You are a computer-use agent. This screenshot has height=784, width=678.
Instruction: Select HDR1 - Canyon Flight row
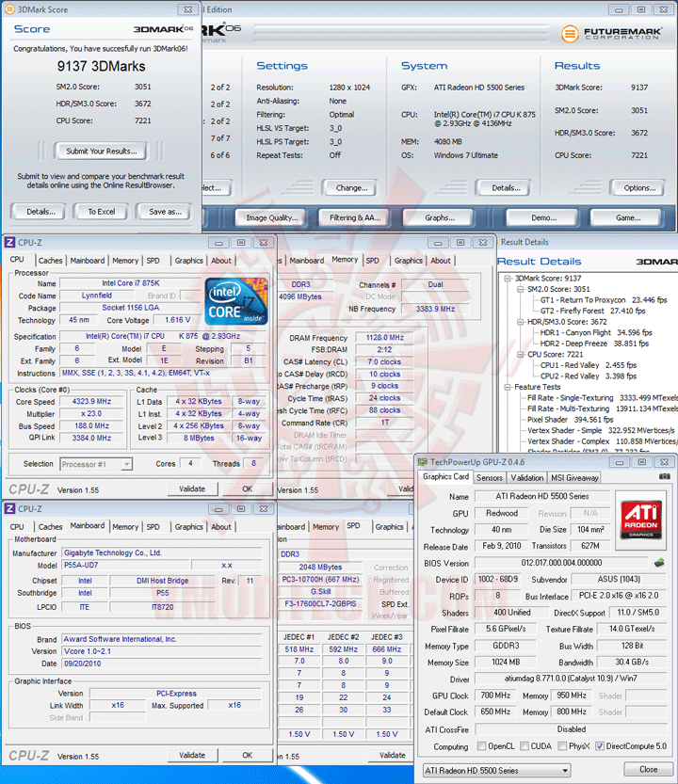coord(596,332)
